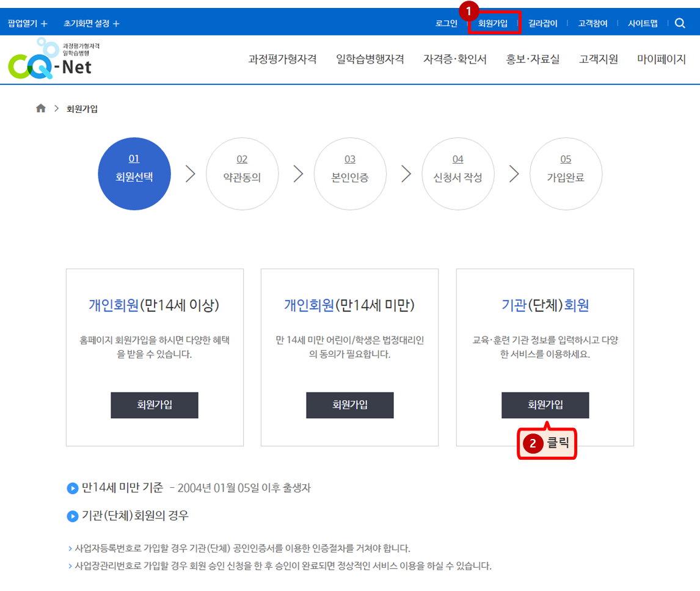Click 기관(단체)회원 card title
This screenshot has width=700, height=591.
click(545, 305)
